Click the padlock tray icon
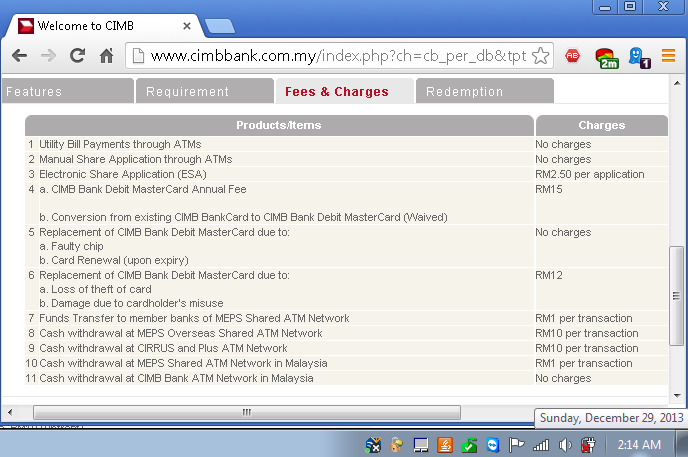This screenshot has width=688, height=457. 397,445
